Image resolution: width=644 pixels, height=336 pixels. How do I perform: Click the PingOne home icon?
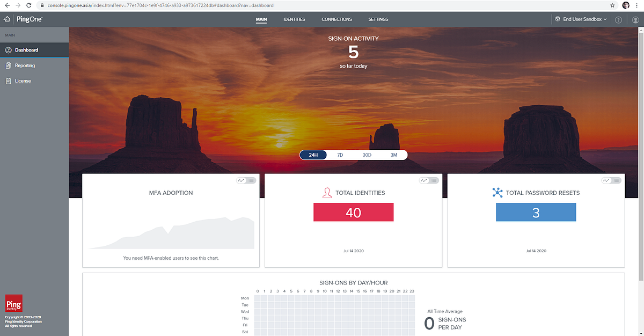point(8,19)
